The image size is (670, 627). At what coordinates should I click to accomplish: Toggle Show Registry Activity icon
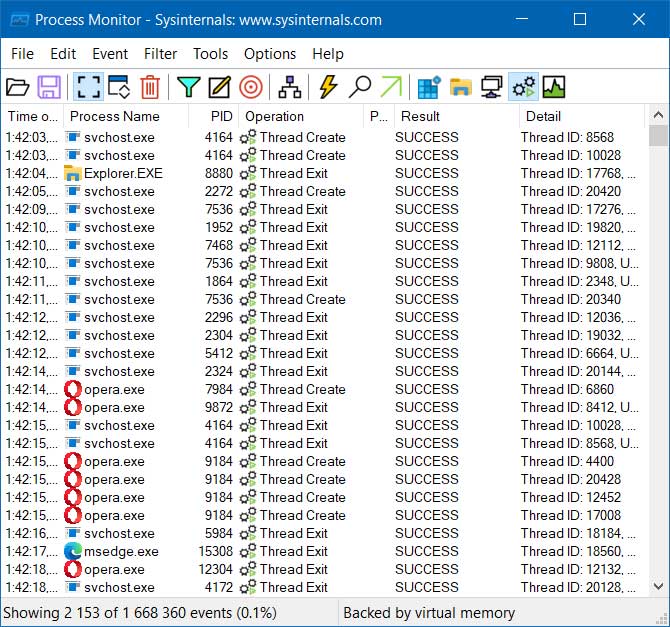tap(429, 87)
